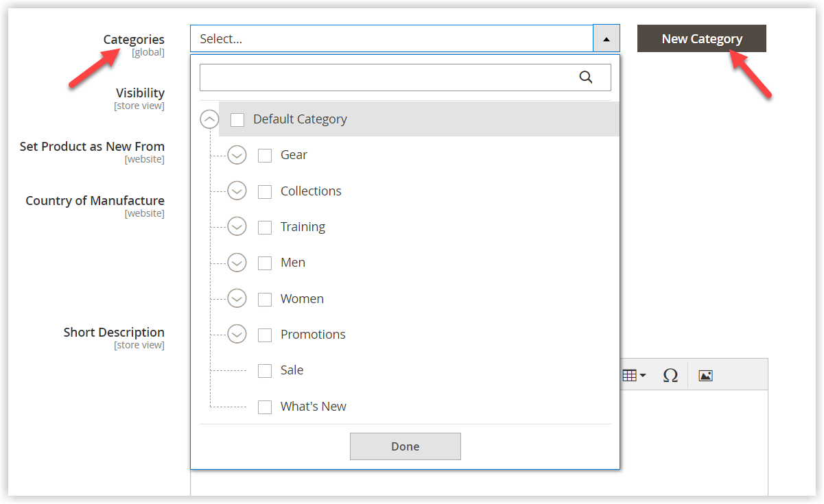Check the What's New checkbox

[x=265, y=406]
